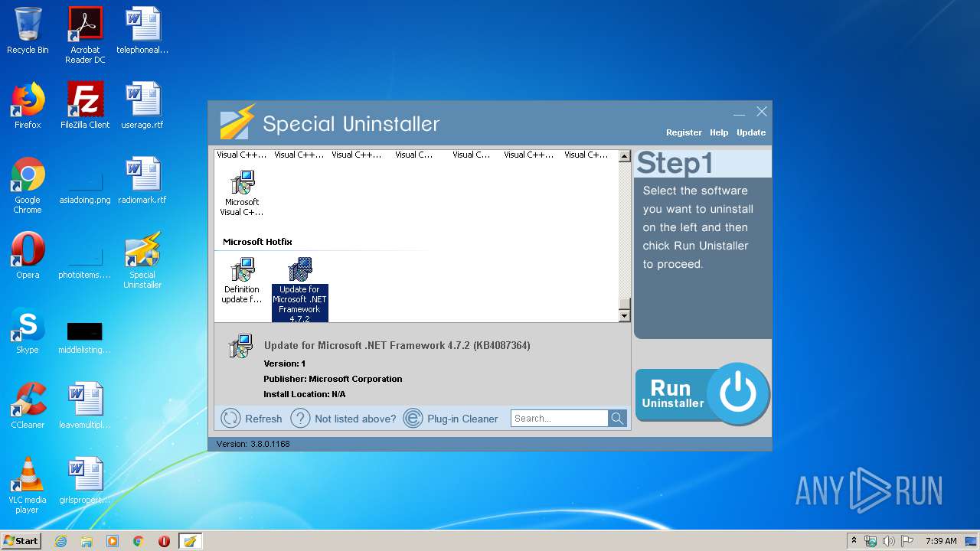Open girlspropert document icon
The image size is (980, 551).
85,481
